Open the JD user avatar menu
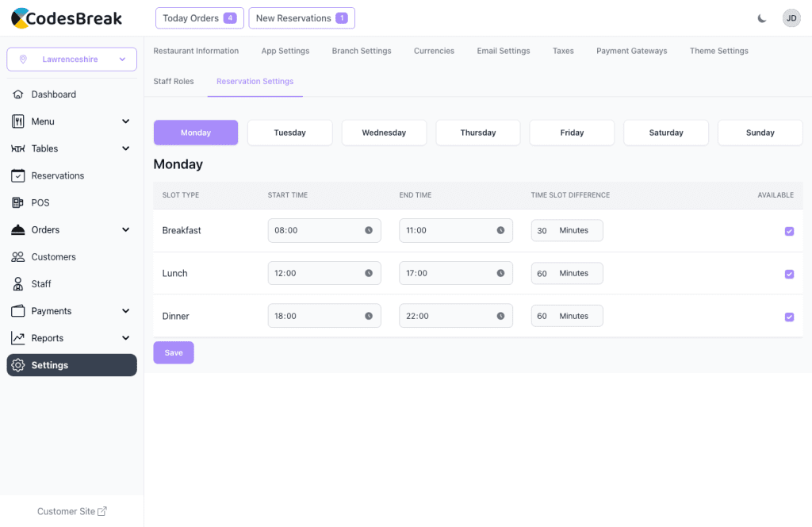This screenshot has width=812, height=527. (x=791, y=18)
